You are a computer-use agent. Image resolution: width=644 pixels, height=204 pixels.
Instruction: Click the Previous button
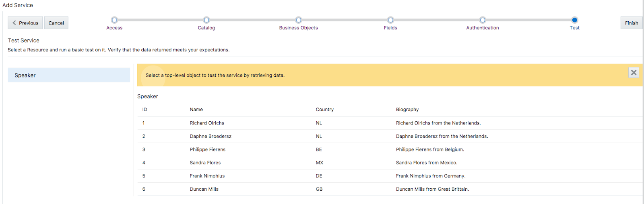[25, 23]
